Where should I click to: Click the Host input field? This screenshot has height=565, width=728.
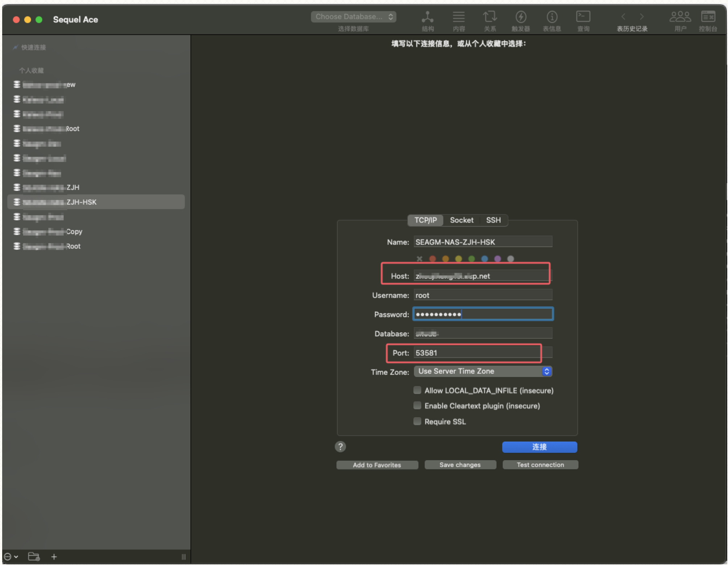pos(483,276)
